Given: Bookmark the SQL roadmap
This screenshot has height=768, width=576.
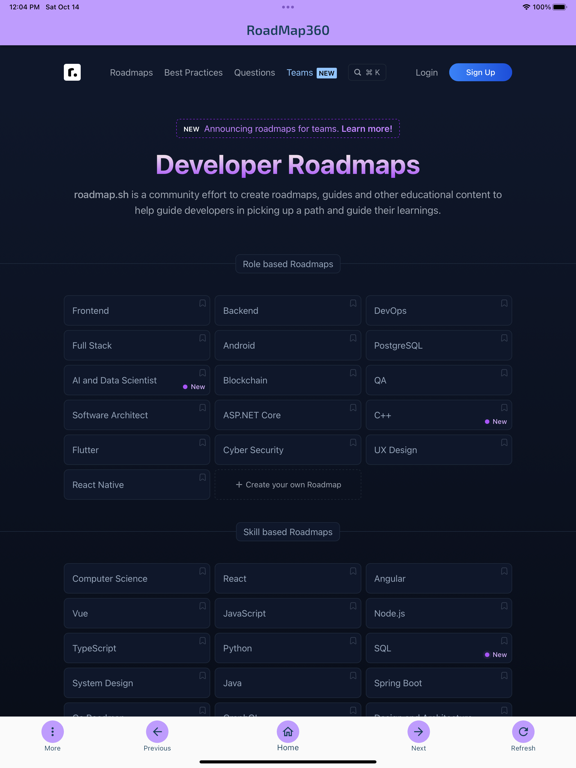Looking at the screenshot, I should (x=504, y=641).
